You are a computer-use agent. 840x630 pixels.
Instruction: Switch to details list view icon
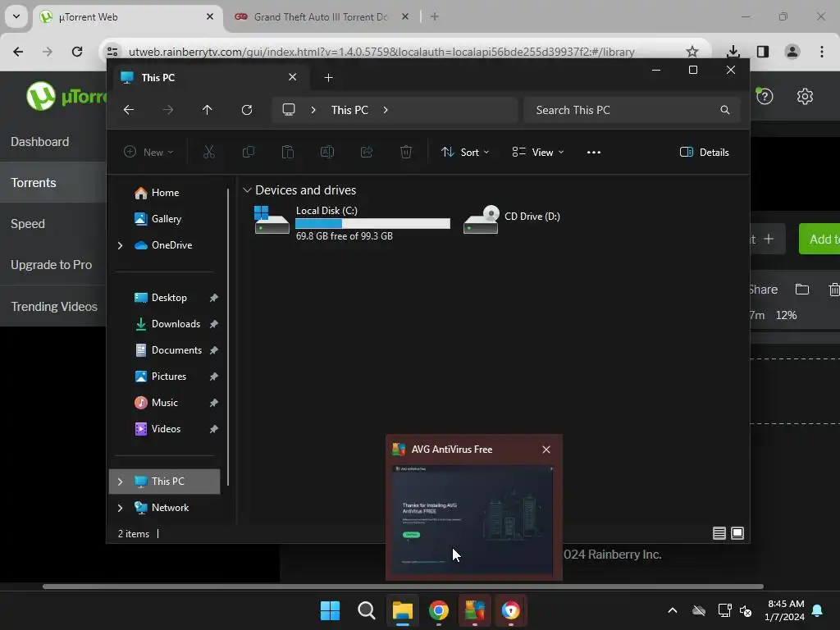pyautogui.click(x=719, y=533)
